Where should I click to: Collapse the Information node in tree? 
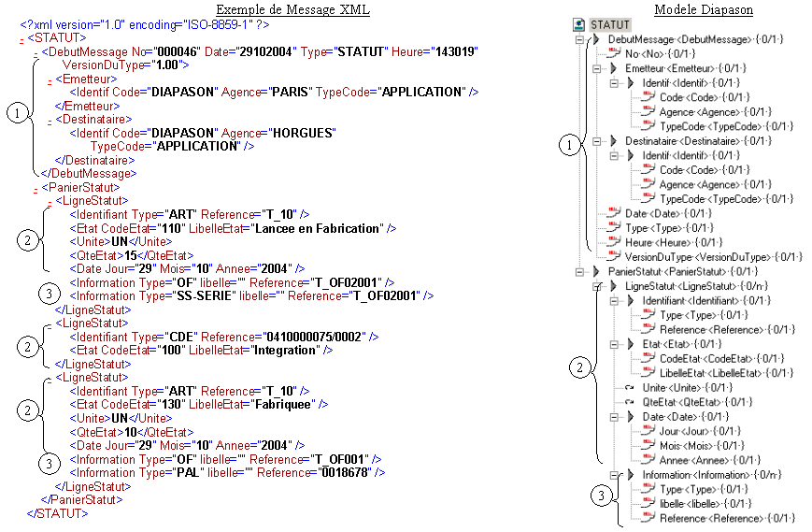coord(614,475)
